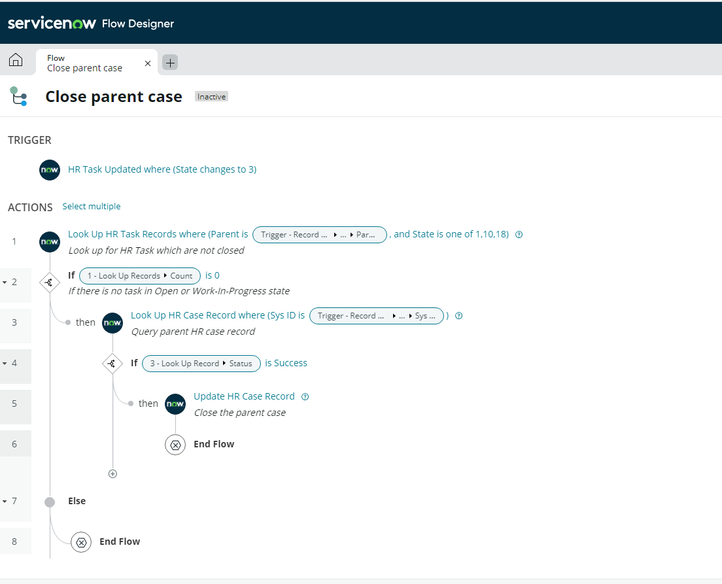
Task: Select the step number 5 row handle
Action: (14, 403)
